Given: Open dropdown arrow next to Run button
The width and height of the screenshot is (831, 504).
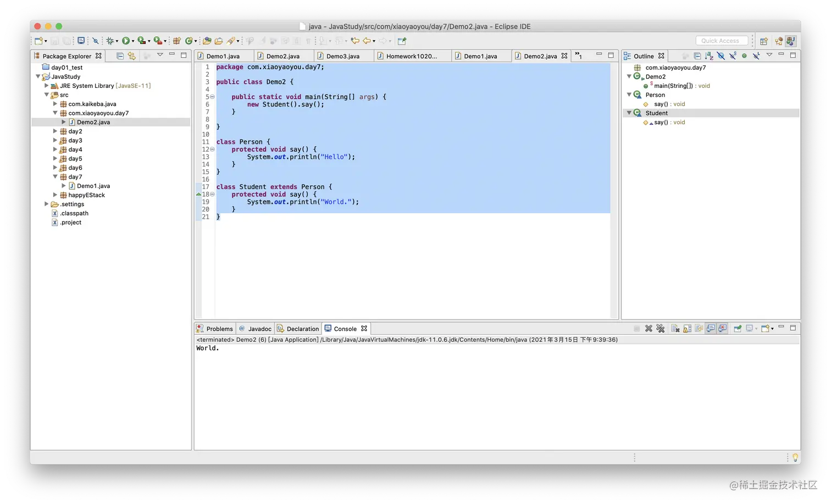Looking at the screenshot, I should [x=133, y=41].
